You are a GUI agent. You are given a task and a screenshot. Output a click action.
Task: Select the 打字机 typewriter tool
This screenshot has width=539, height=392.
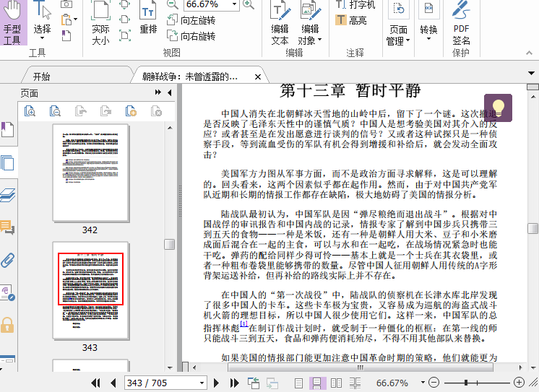pyautogui.click(x=355, y=4)
